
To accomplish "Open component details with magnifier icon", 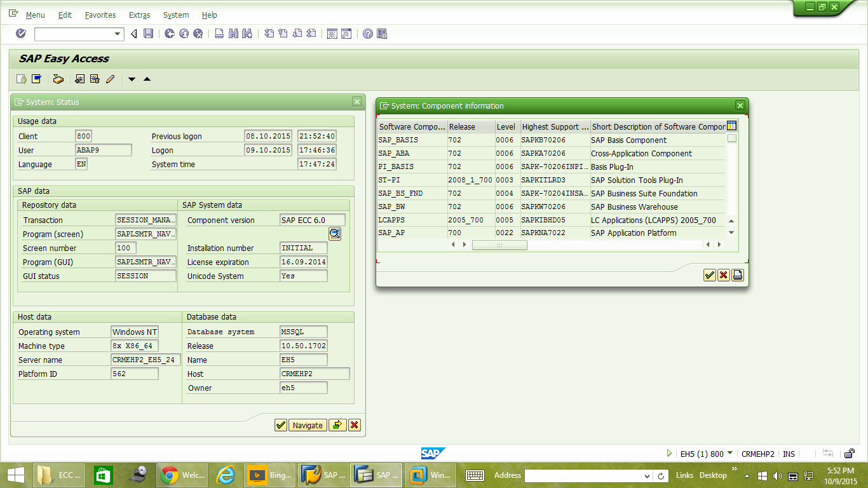I will click(335, 234).
